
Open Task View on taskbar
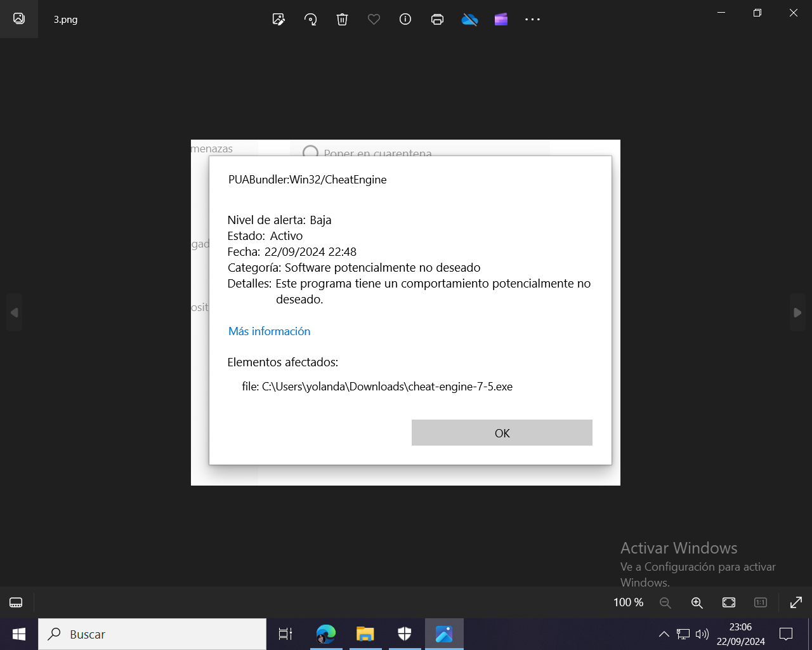coord(285,634)
